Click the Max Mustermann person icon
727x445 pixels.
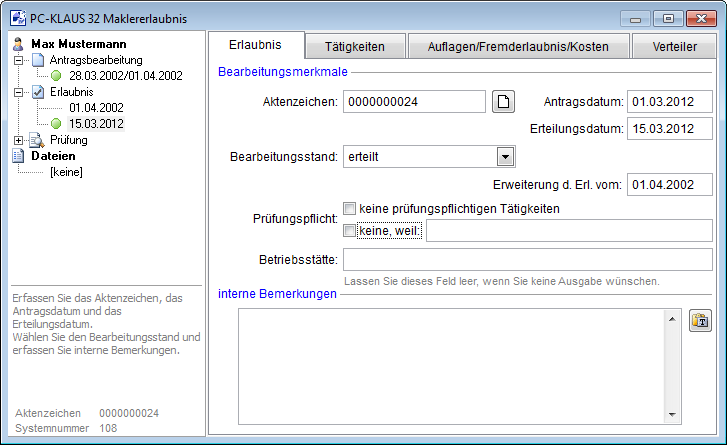[18, 44]
